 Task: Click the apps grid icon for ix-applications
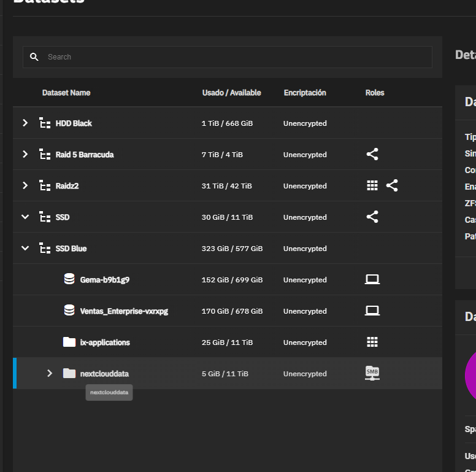pyautogui.click(x=372, y=342)
